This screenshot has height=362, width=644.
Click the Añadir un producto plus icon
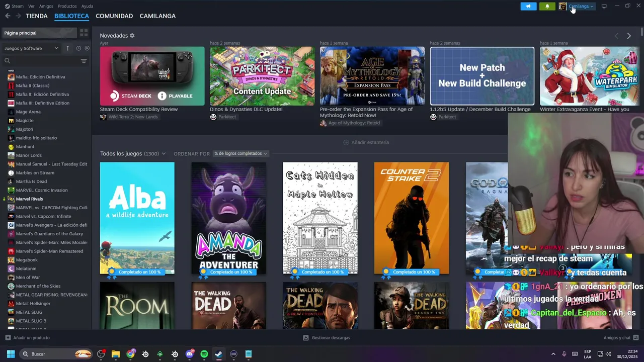(8, 338)
